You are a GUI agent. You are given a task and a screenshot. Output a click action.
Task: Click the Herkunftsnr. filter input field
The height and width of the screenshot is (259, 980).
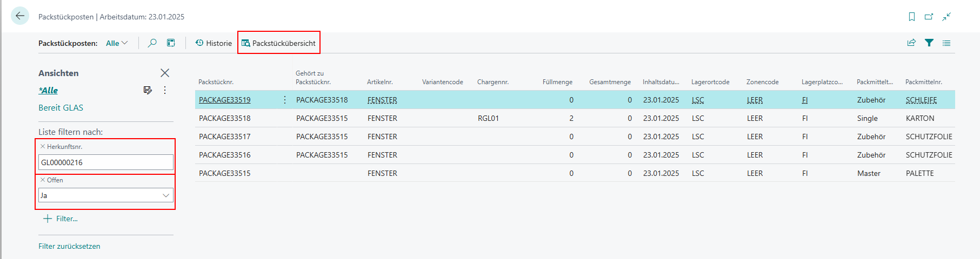coord(106,162)
